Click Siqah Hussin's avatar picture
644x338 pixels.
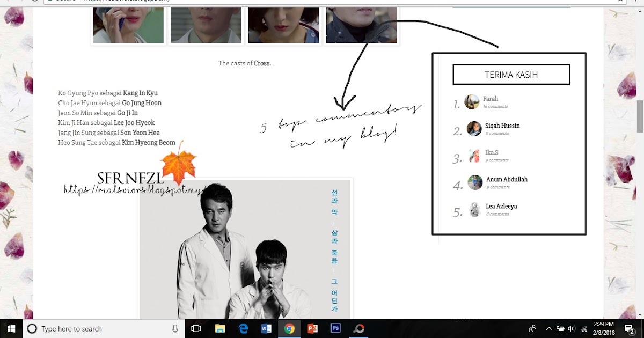pyautogui.click(x=474, y=129)
